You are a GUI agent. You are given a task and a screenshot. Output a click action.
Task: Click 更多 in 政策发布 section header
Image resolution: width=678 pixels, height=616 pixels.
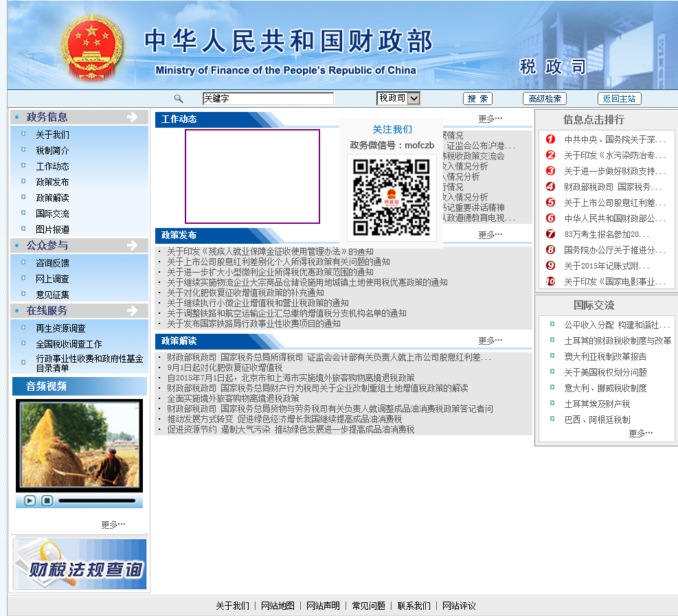coord(490,235)
